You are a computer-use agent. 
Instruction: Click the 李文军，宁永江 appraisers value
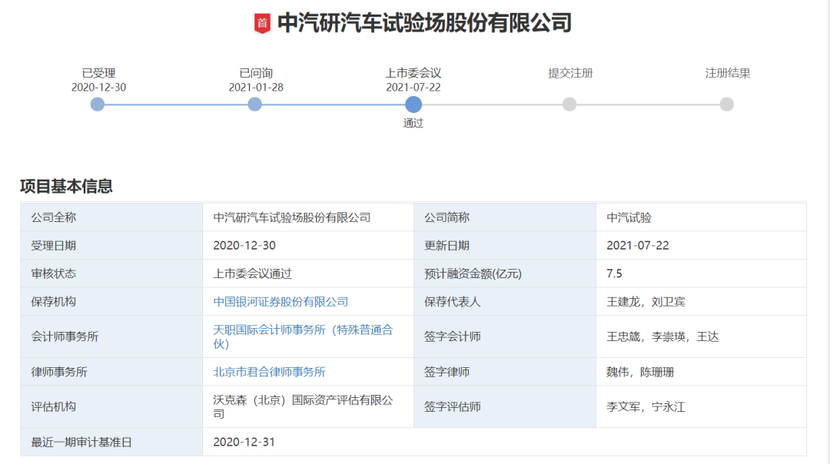pyautogui.click(x=646, y=407)
